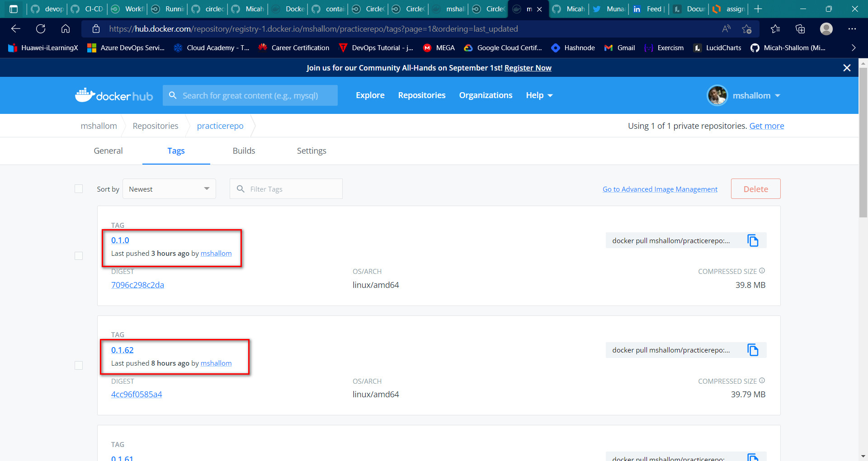868x461 pixels.
Task: Open digest 7096c298c2da
Action: coord(137,285)
